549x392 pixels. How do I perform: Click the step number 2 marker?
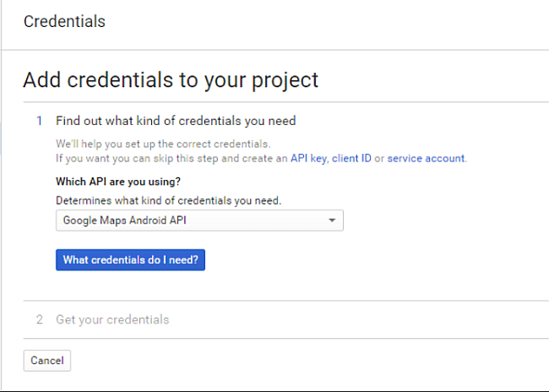point(40,319)
